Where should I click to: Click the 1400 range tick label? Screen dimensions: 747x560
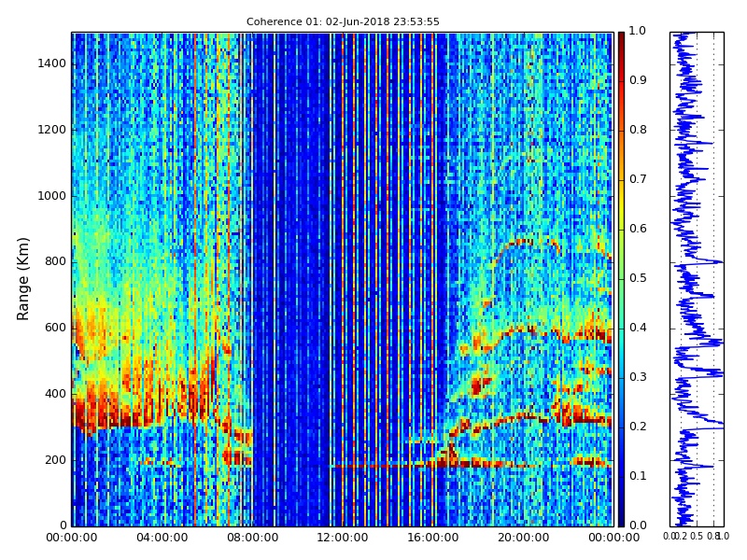pyautogui.click(x=52, y=63)
